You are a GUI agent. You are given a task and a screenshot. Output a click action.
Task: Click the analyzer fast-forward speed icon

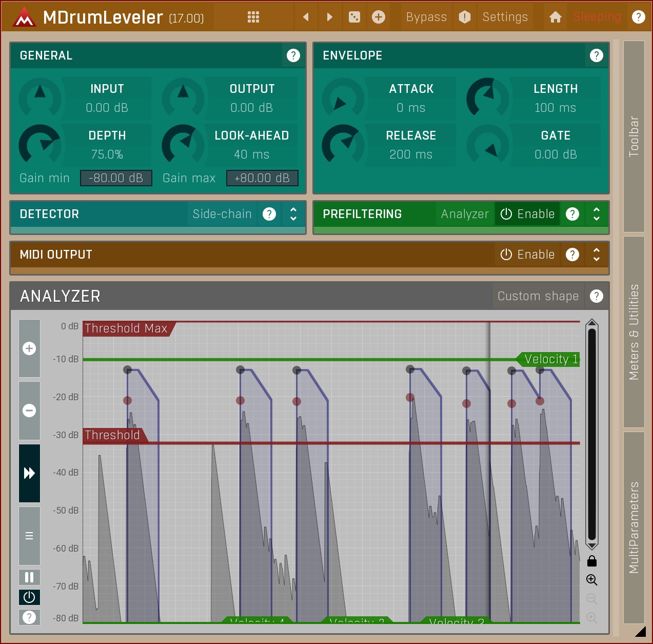pos(29,473)
